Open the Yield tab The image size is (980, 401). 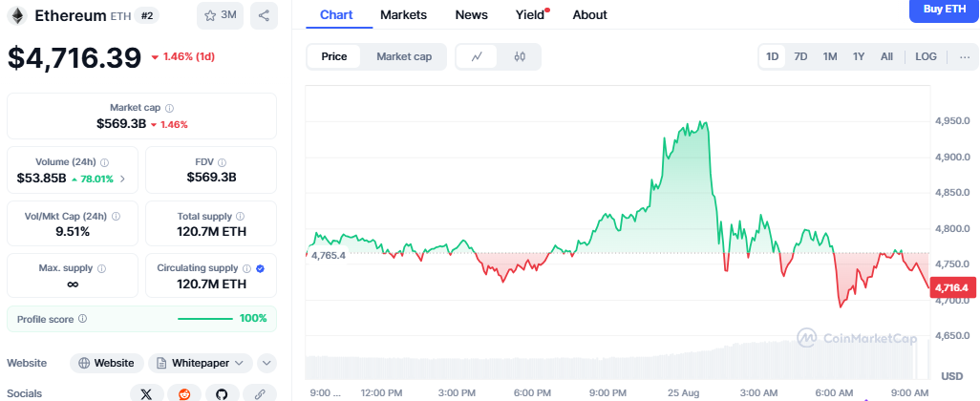(x=530, y=15)
